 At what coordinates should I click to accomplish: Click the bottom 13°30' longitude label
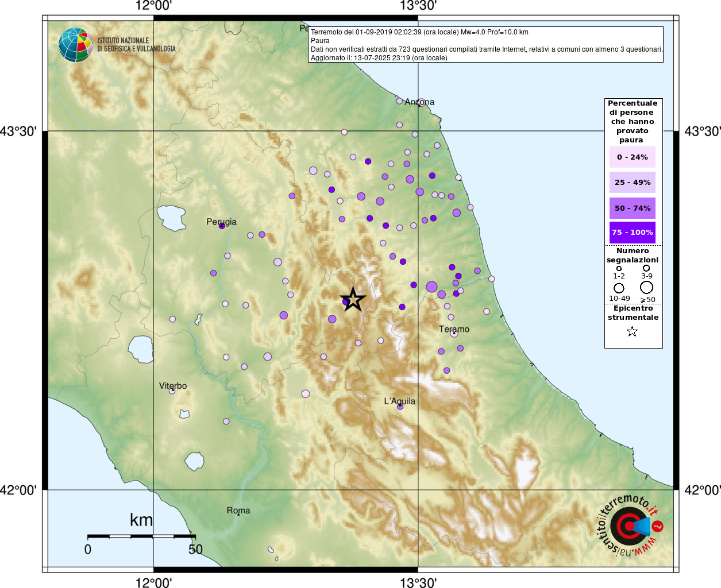point(418,582)
